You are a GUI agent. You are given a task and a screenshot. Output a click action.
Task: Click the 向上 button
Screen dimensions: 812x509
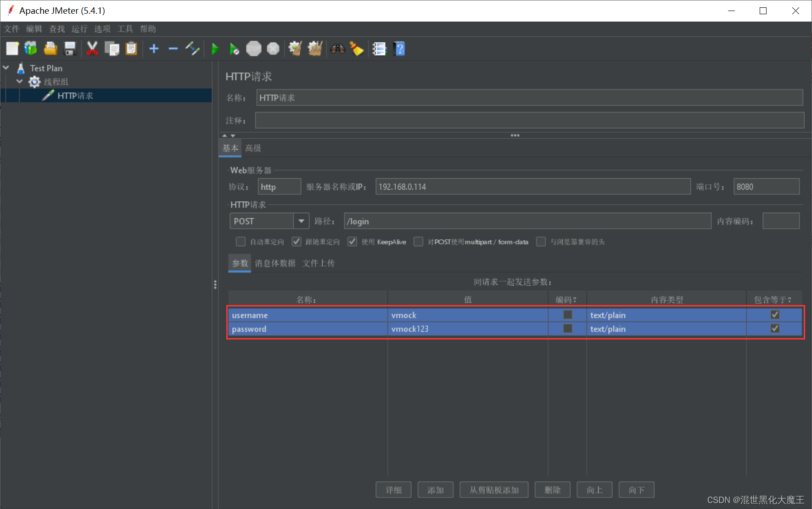(594, 490)
